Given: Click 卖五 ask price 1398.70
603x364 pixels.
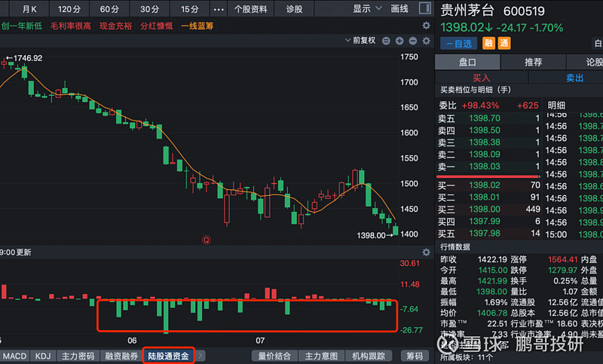Looking at the screenshot, I should [484, 118].
